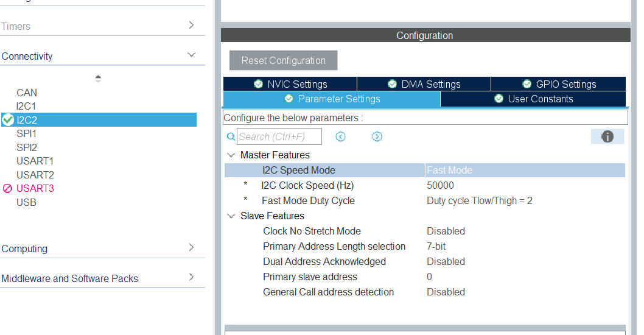Edit the Primary slave address value
Screen dimensions: 644x335
tap(429, 277)
